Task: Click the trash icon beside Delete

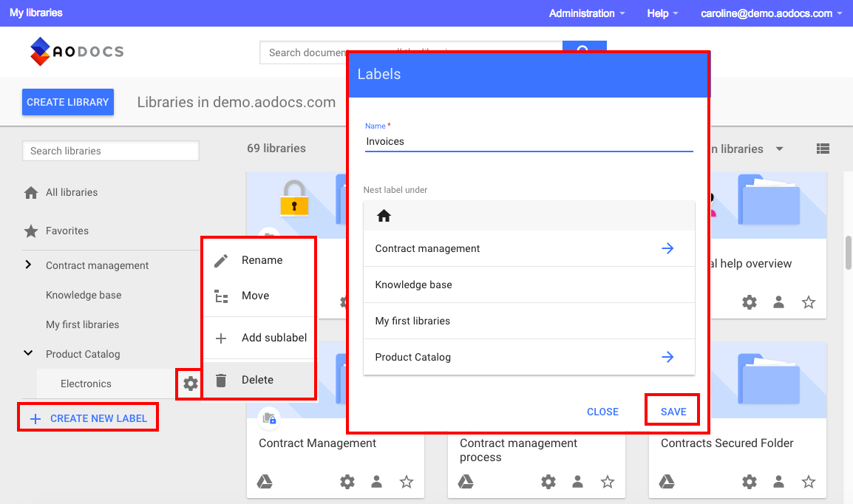Action: click(221, 380)
